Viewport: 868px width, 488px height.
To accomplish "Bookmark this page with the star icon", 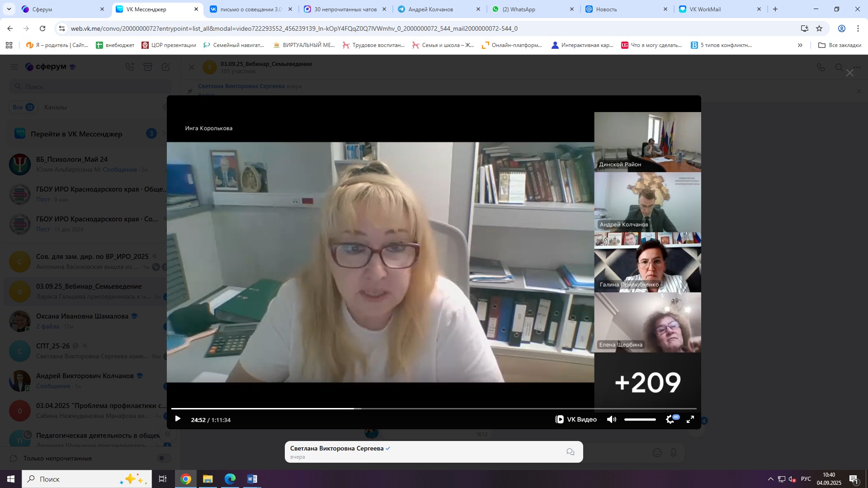I will (x=819, y=28).
